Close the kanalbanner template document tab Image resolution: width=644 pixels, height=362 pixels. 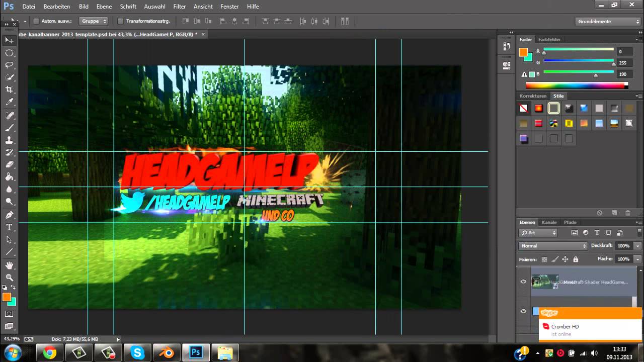tap(203, 34)
